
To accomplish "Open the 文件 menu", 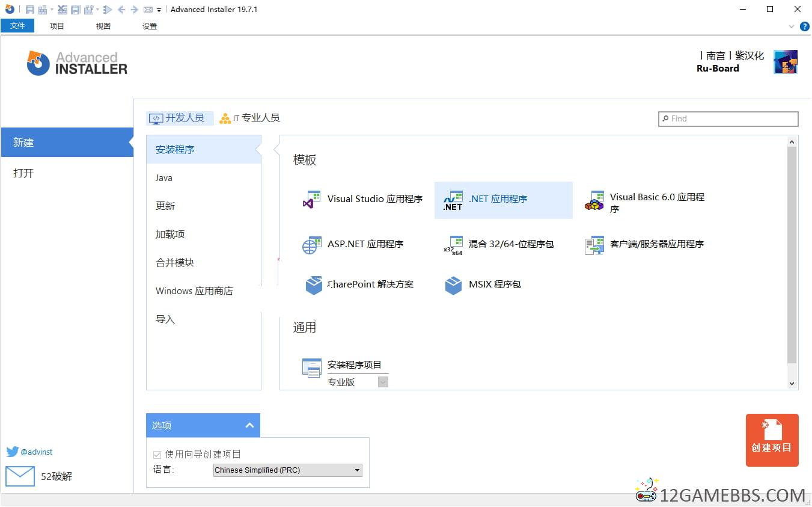I will click(x=17, y=26).
